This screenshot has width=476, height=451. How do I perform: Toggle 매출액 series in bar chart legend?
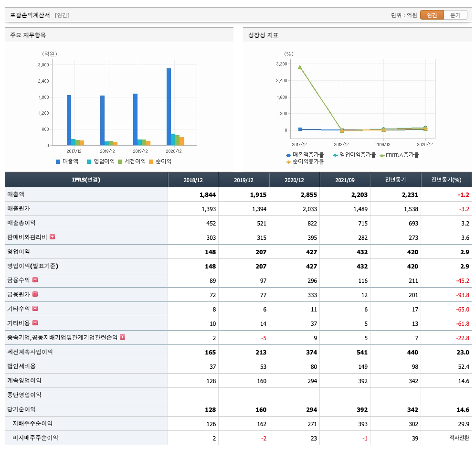coord(67,161)
